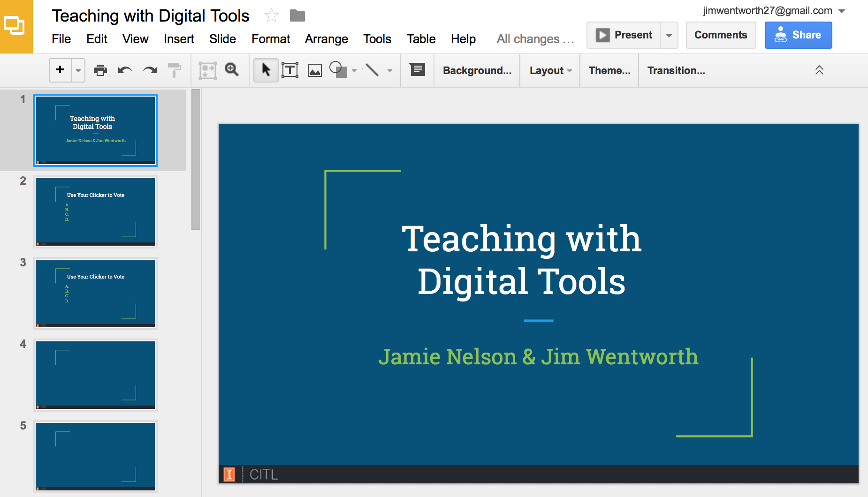
Task: Open the Insert menu
Action: pos(178,39)
